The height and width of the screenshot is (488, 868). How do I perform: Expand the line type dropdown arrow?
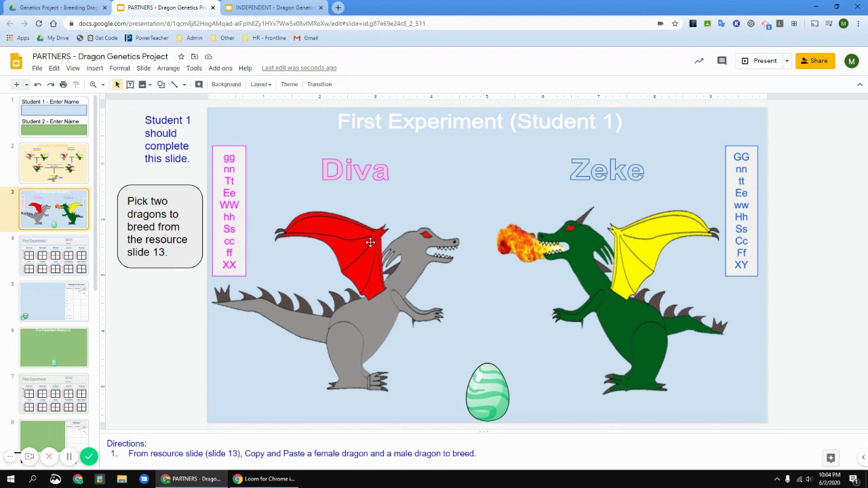pos(184,84)
